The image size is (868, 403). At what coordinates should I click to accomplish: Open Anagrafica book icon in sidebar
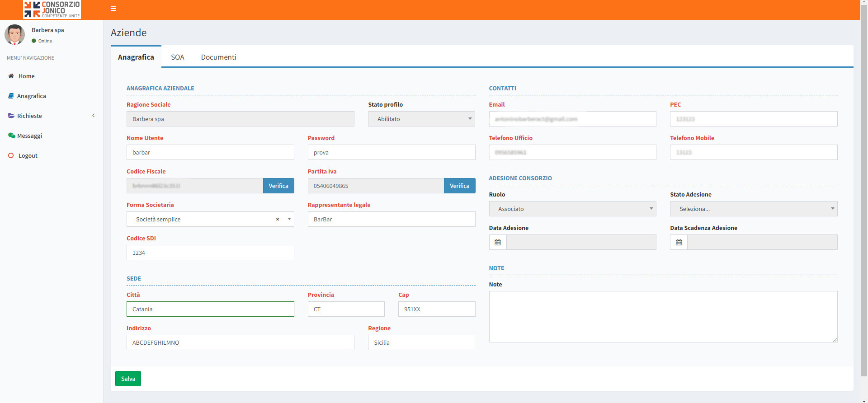(x=11, y=96)
